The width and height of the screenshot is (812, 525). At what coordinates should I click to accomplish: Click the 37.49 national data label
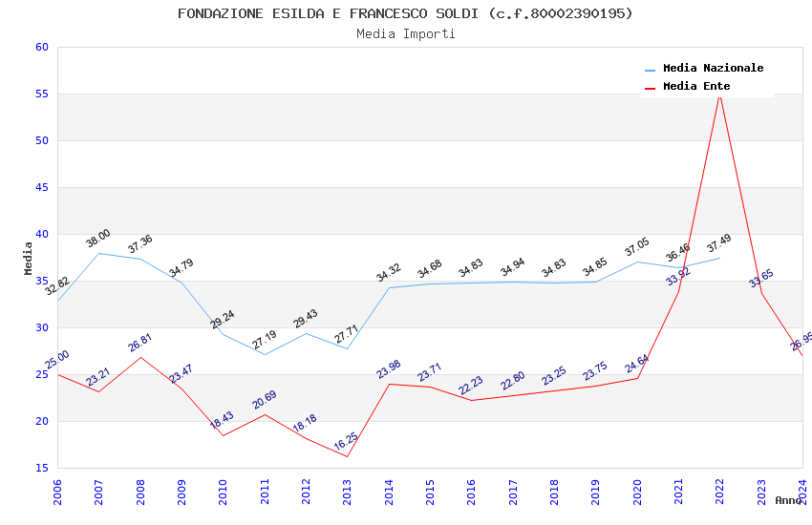(x=719, y=242)
